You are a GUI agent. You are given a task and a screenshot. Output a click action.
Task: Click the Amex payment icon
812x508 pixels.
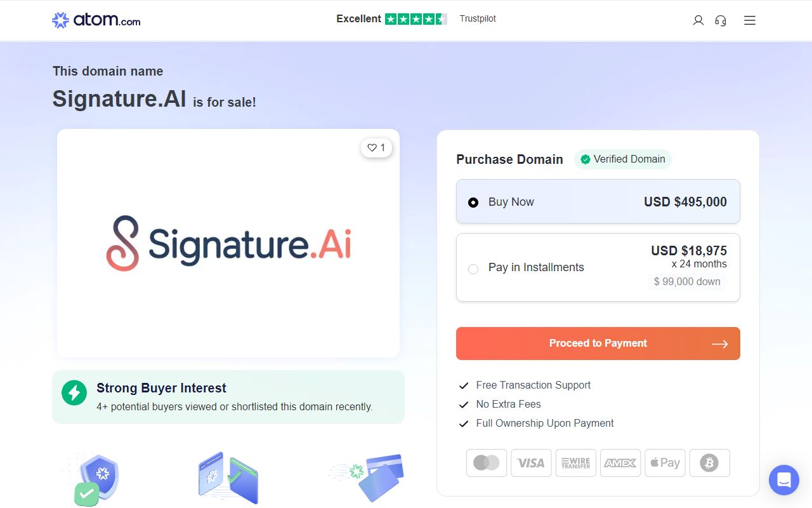pyautogui.click(x=620, y=463)
